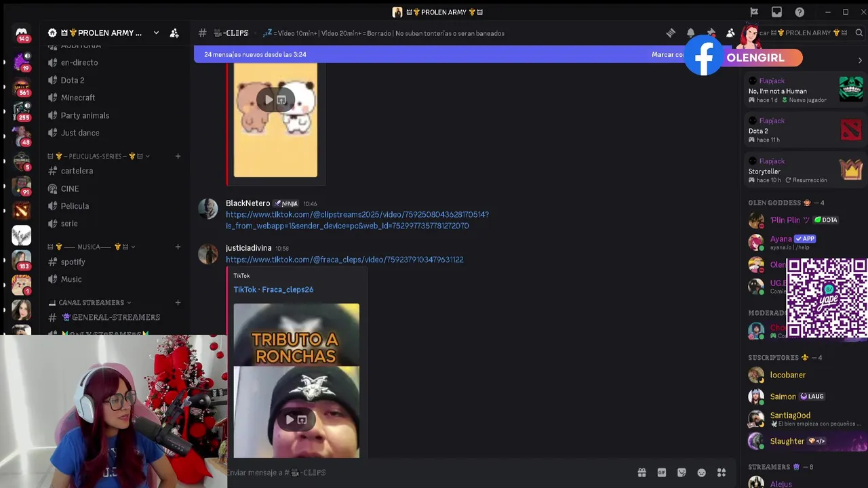The height and width of the screenshot is (488, 868).
Task: Open the inbox icon in title bar
Action: (776, 12)
